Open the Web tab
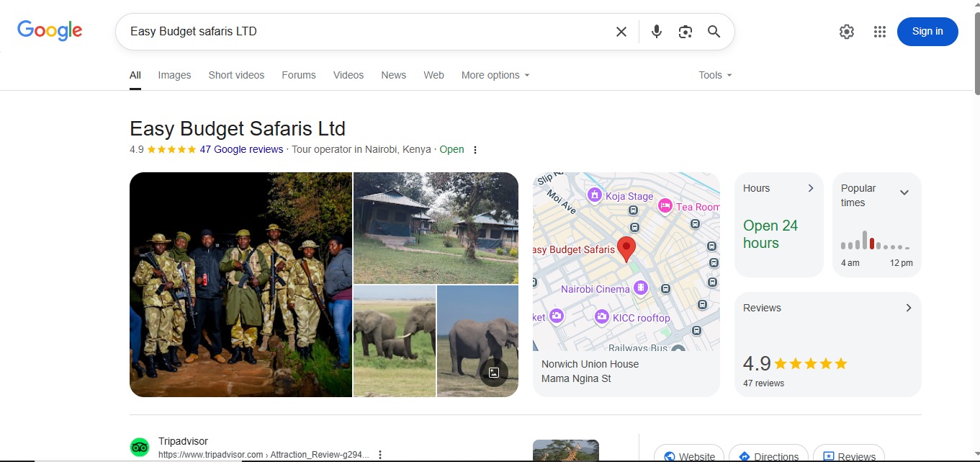This screenshot has width=980, height=462. tap(433, 75)
